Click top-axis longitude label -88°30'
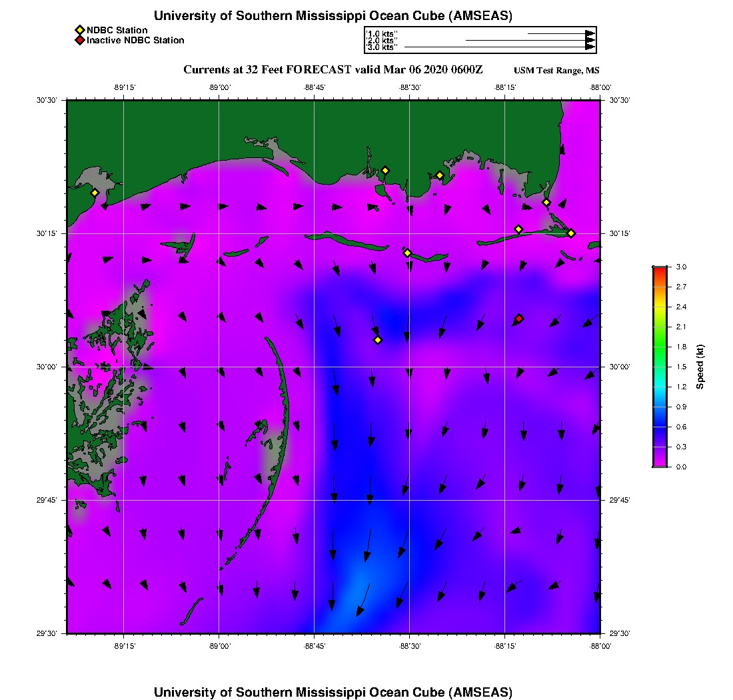 coord(410,87)
